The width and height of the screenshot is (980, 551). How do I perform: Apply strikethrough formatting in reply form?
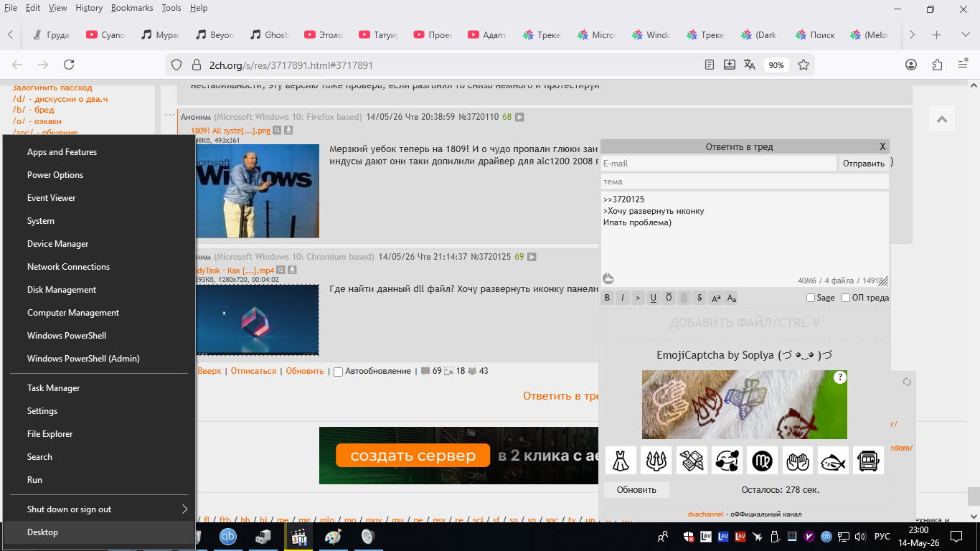point(699,298)
